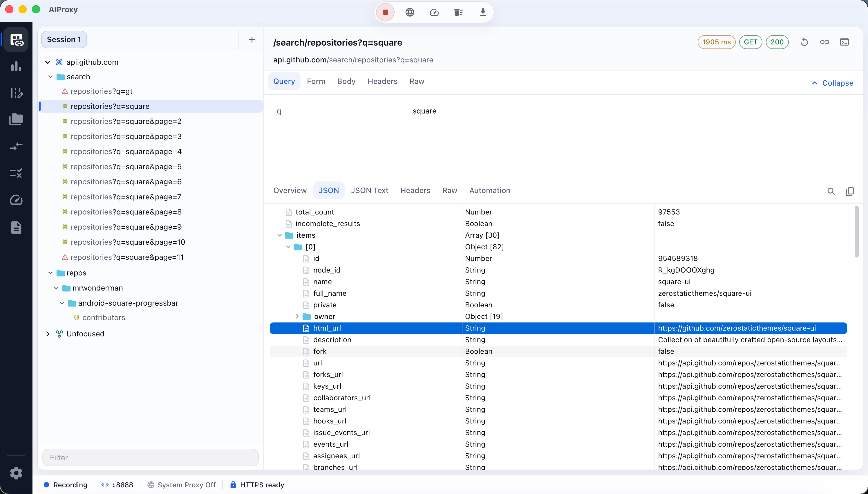
Task: Open the compare arrows sidebar icon
Action: coord(16,146)
